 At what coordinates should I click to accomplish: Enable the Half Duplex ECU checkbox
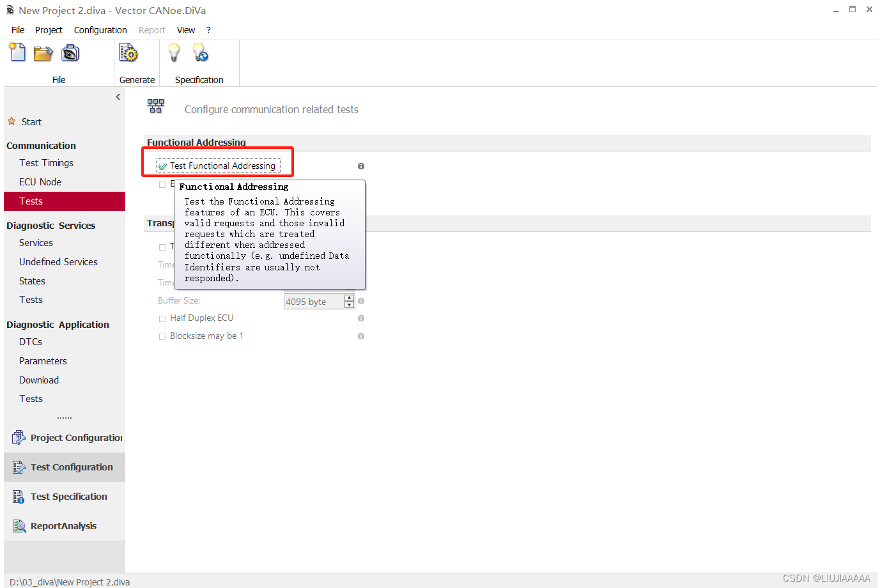162,318
